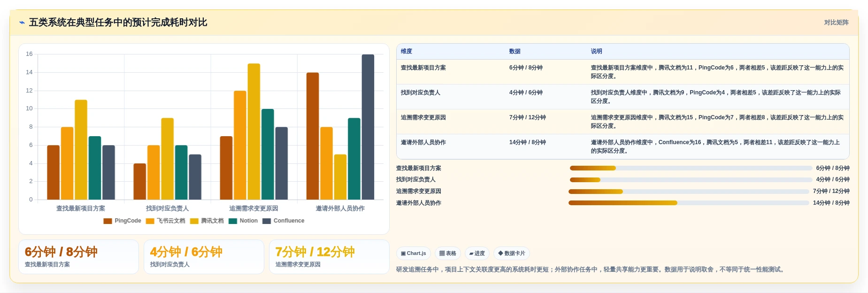Click the blue icon beside the panel title
868x293 pixels.
tap(22, 23)
